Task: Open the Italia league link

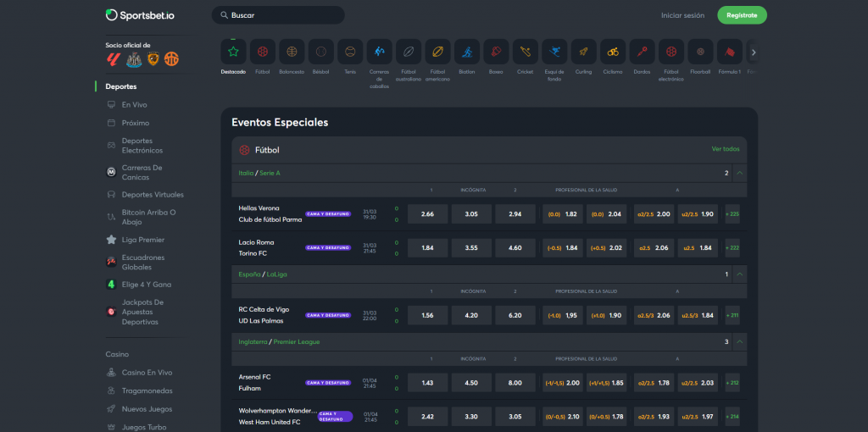Action: 246,173
